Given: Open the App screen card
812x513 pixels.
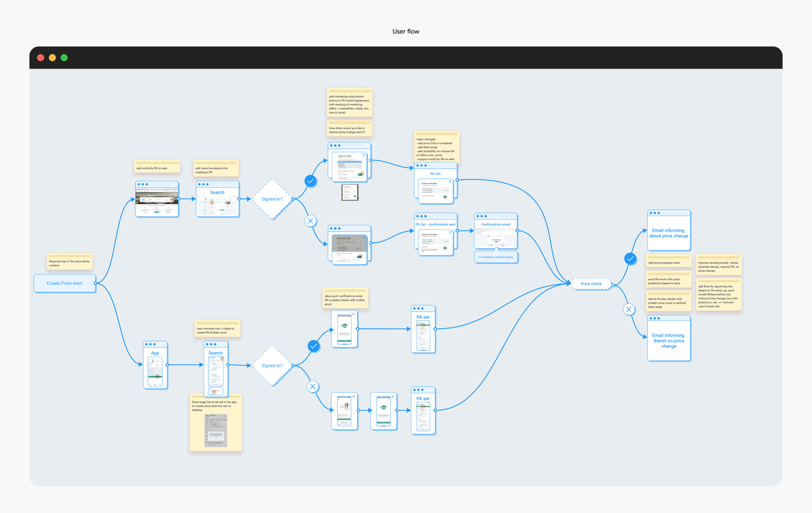Looking at the screenshot, I should [x=155, y=365].
